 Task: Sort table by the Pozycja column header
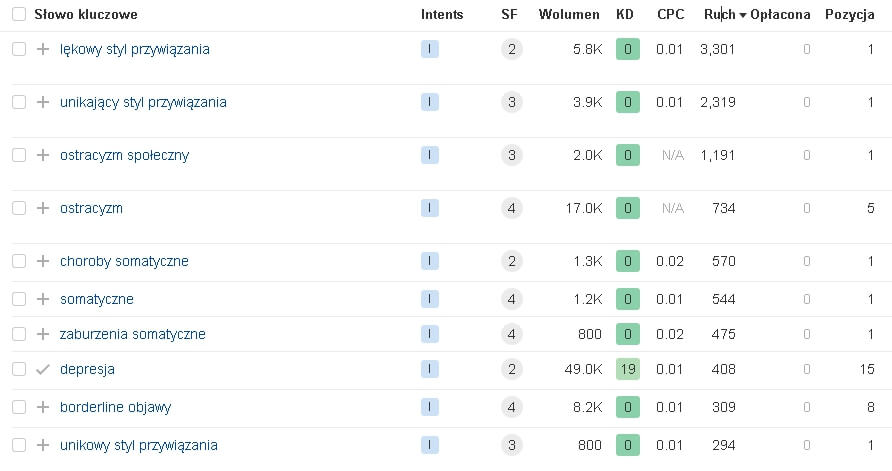point(849,15)
